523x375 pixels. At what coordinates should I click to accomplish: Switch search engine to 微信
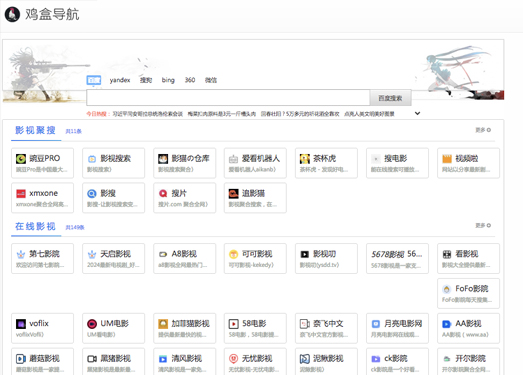(210, 80)
